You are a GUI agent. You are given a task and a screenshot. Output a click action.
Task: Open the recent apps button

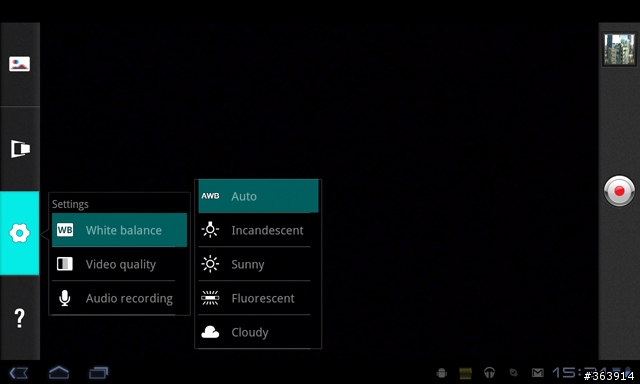tap(98, 373)
